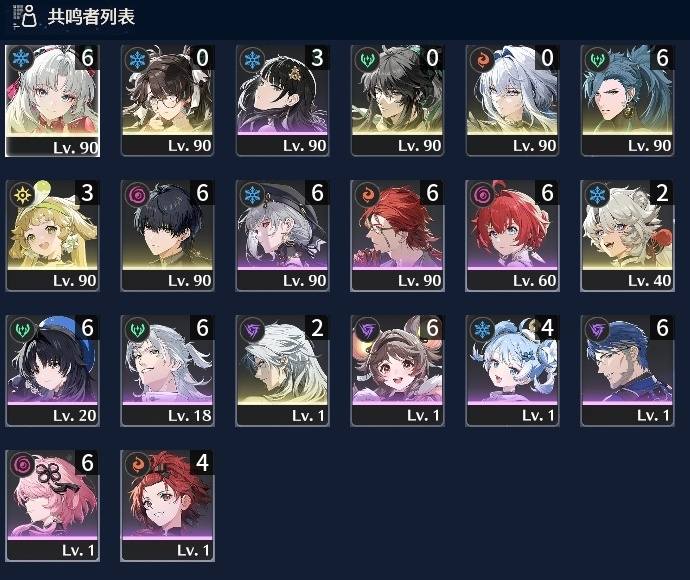Open the black-haired male havoc character card
The image size is (690, 580).
168,235
